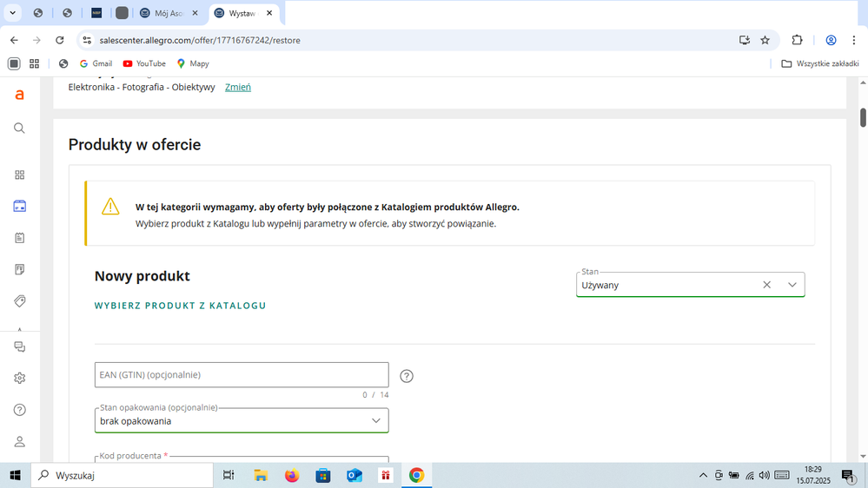Click Wybierz produkt z katalogu
Image resolution: width=868 pixels, height=488 pixels.
point(180,306)
